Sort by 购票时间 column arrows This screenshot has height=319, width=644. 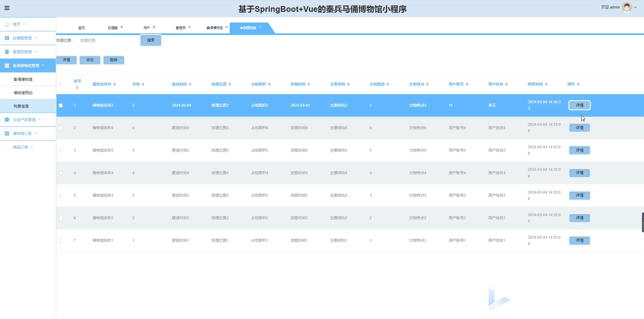(546, 84)
